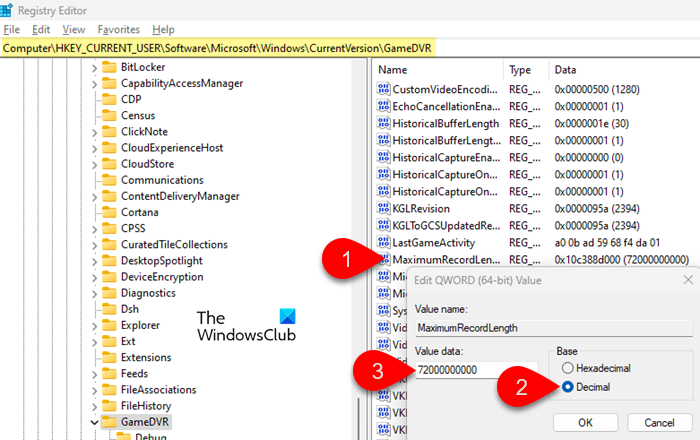Expand the ClickNote key
This screenshot has width=700, height=440.
coord(94,133)
